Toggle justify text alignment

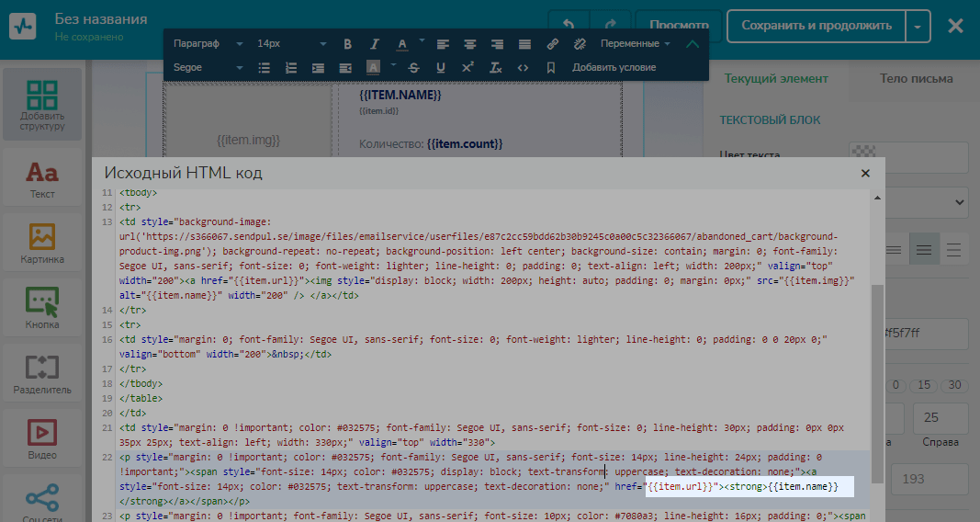click(x=524, y=44)
